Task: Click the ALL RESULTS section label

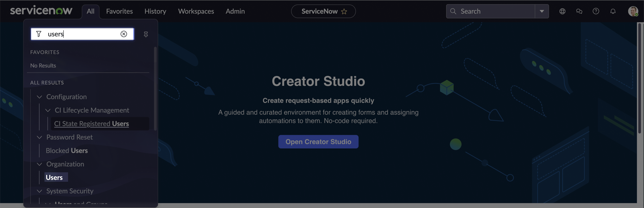Action: [x=47, y=82]
